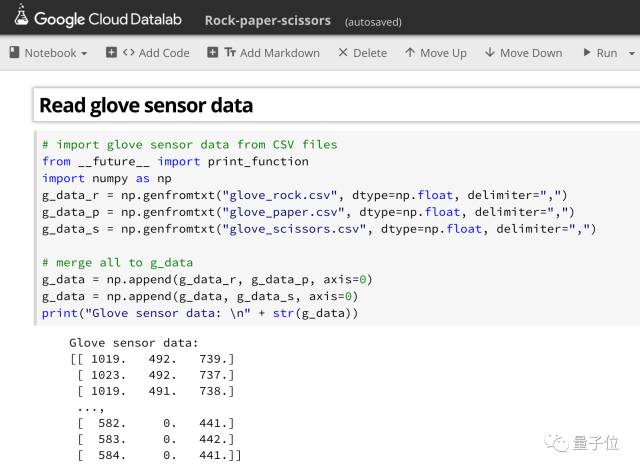Click output row '582. 0. 441.'
Viewport: 640px width, 471px height.
click(156, 423)
